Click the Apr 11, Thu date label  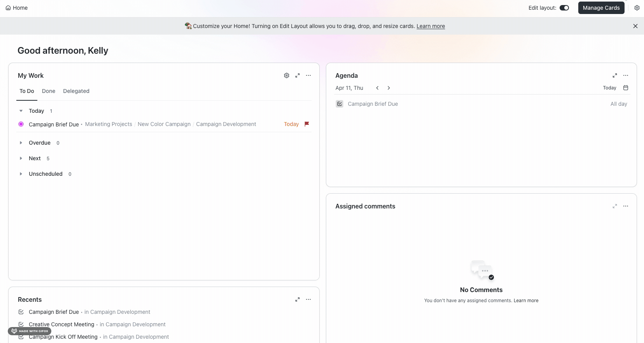click(349, 88)
